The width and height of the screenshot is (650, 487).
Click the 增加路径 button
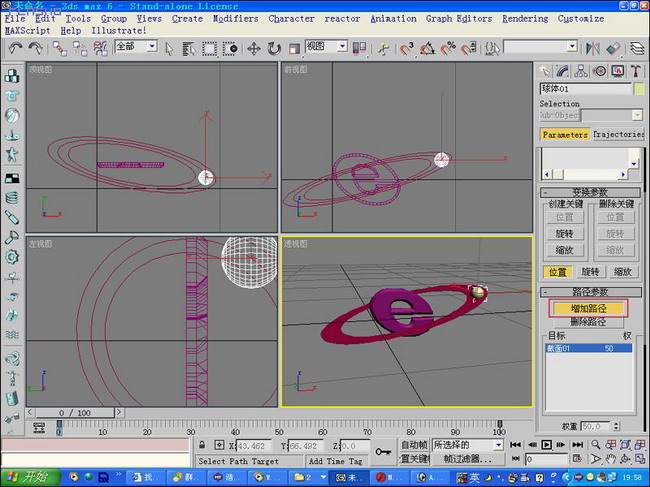588,308
